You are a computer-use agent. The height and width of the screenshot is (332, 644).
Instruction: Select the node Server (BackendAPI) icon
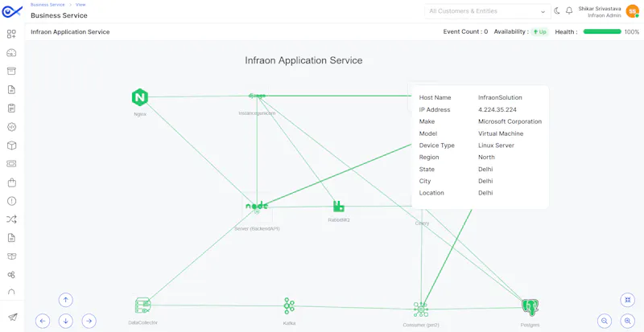tap(257, 207)
